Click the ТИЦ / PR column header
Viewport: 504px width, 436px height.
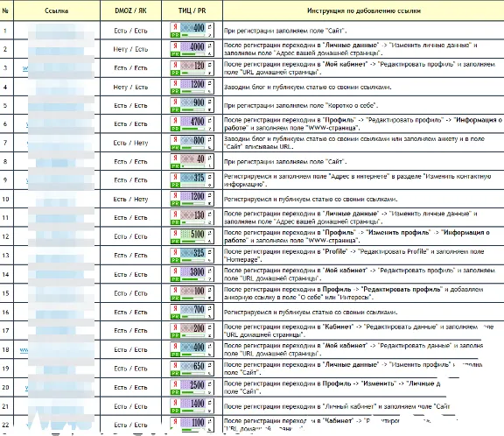pyautogui.click(x=192, y=11)
